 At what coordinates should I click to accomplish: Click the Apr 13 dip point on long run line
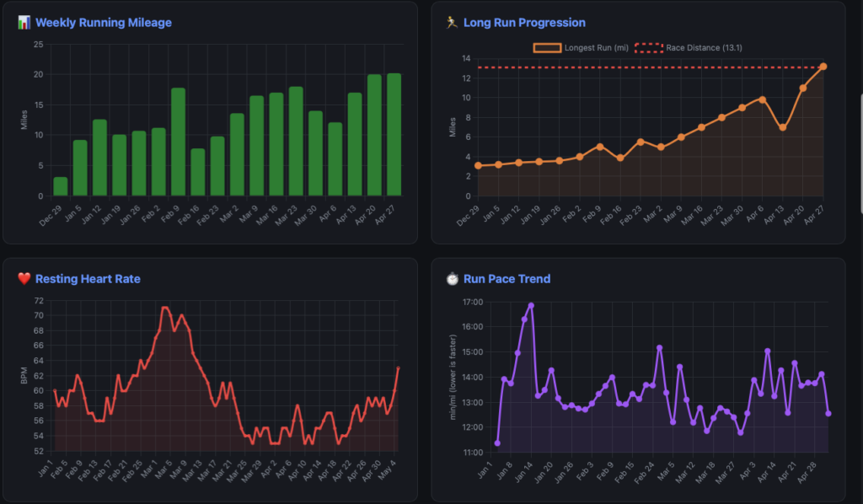(x=783, y=127)
